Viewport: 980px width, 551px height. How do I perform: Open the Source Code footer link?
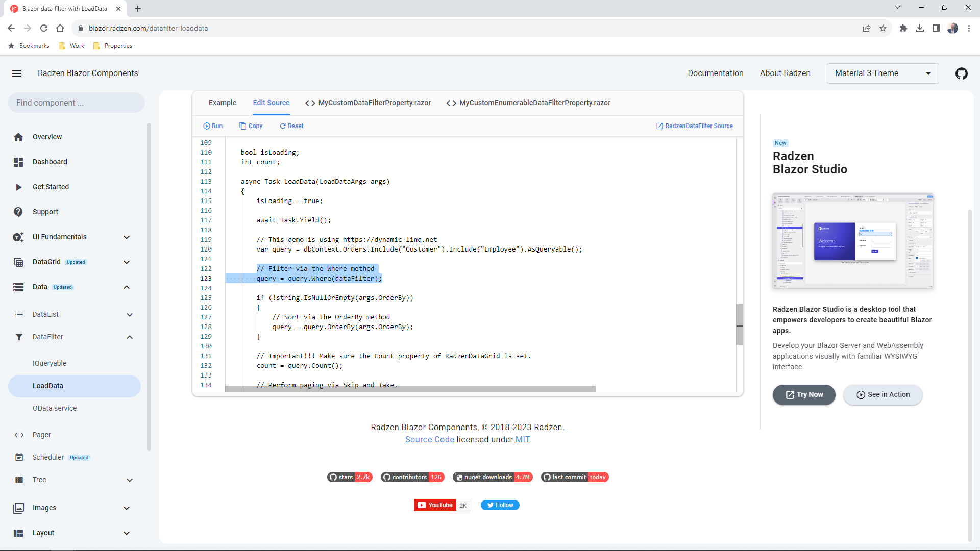[x=429, y=439]
